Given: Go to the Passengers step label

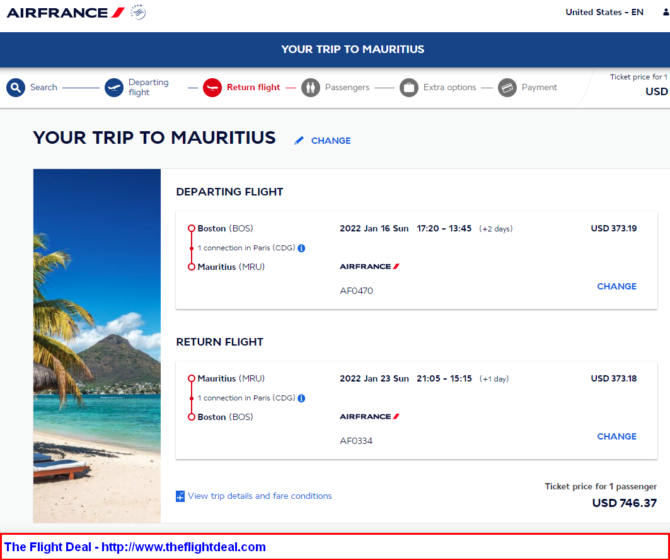Looking at the screenshot, I should 347,87.
